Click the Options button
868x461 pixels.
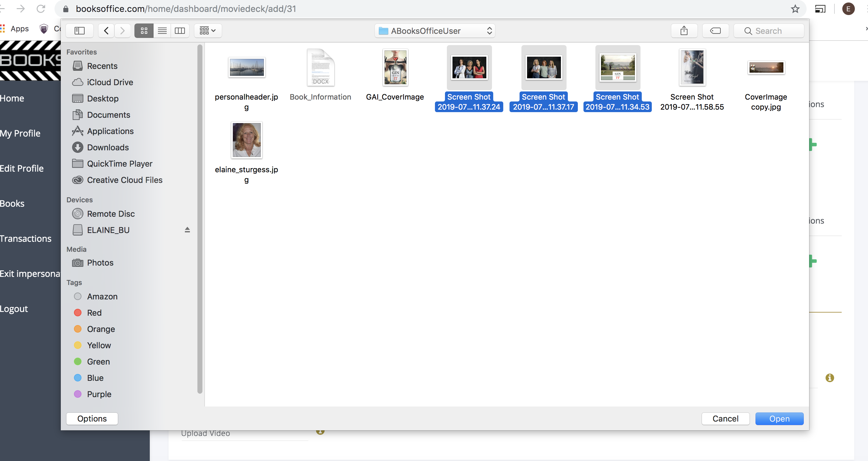(92, 419)
